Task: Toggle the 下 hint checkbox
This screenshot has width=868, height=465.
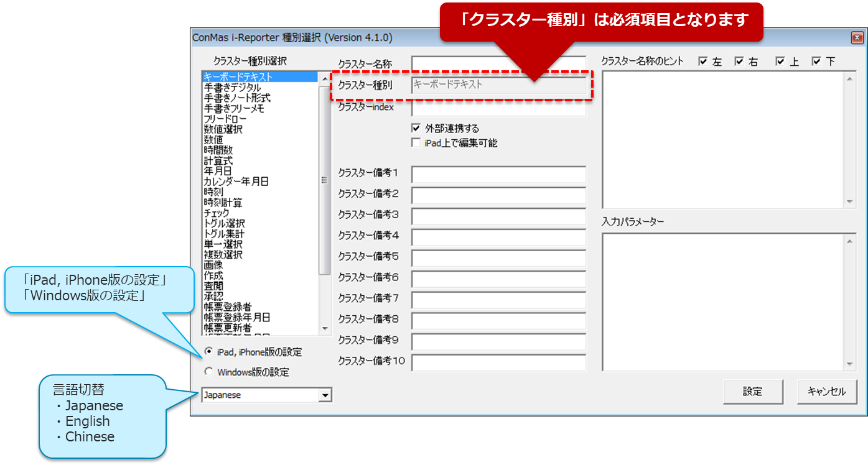Action: click(x=816, y=62)
